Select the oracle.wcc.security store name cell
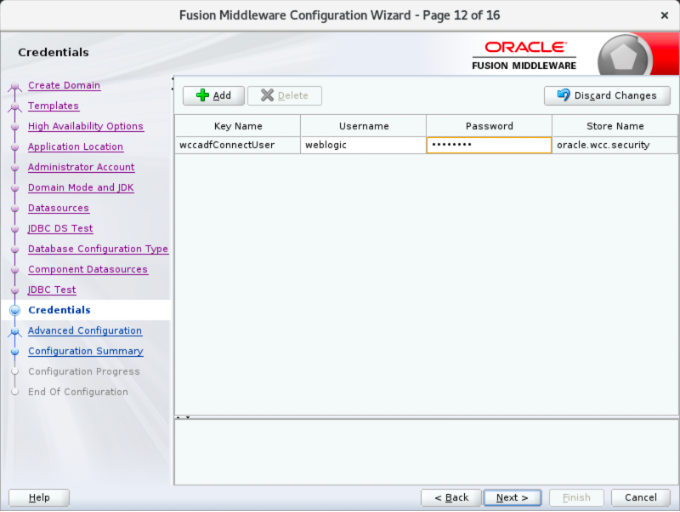680x512 pixels. (x=615, y=145)
